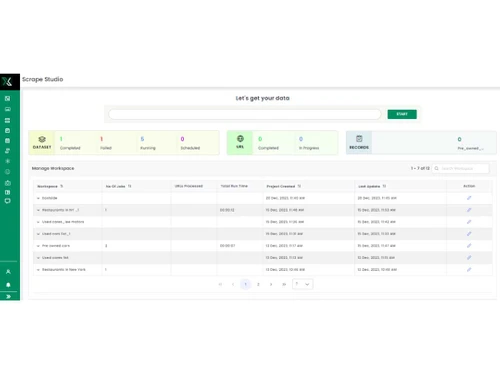Viewport: 500px width, 375px height.
Task: Click the green START button
Action: tap(402, 114)
